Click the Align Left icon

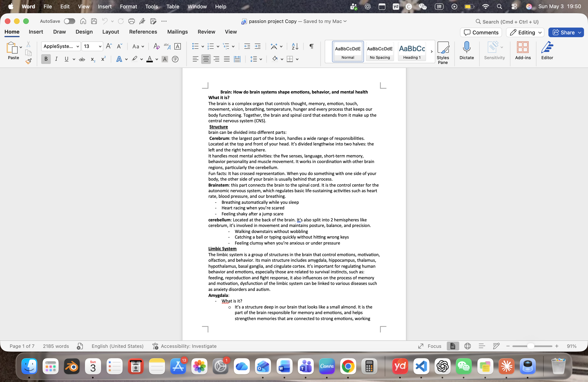[195, 59]
